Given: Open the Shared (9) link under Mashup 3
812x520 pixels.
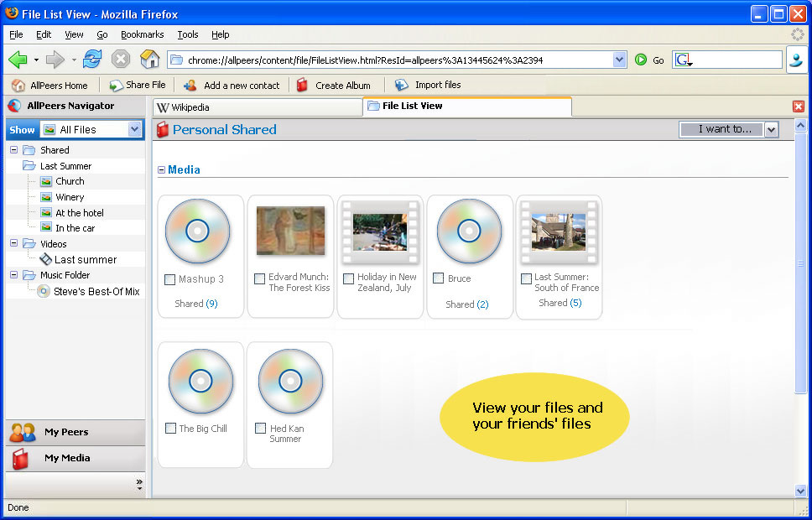Looking at the screenshot, I should coord(195,304).
